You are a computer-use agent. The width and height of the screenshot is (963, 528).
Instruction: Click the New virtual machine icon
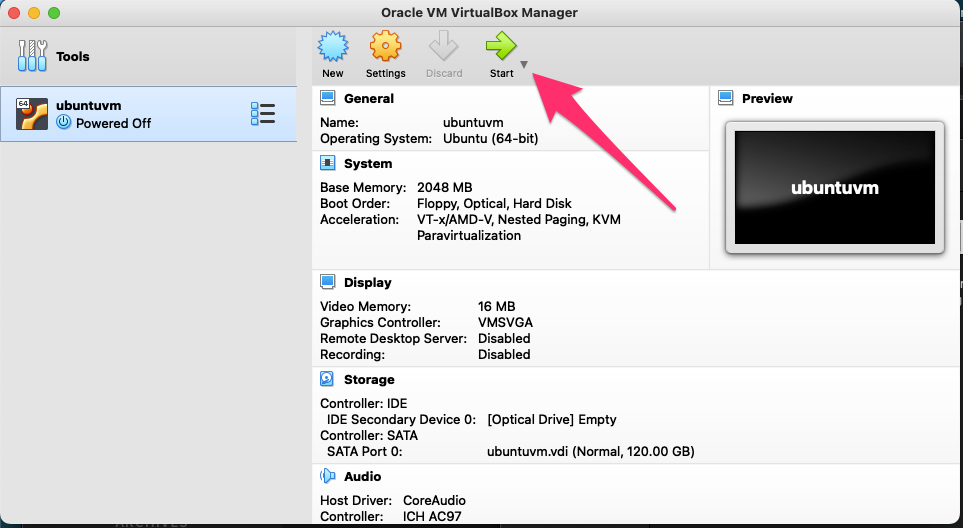point(332,47)
